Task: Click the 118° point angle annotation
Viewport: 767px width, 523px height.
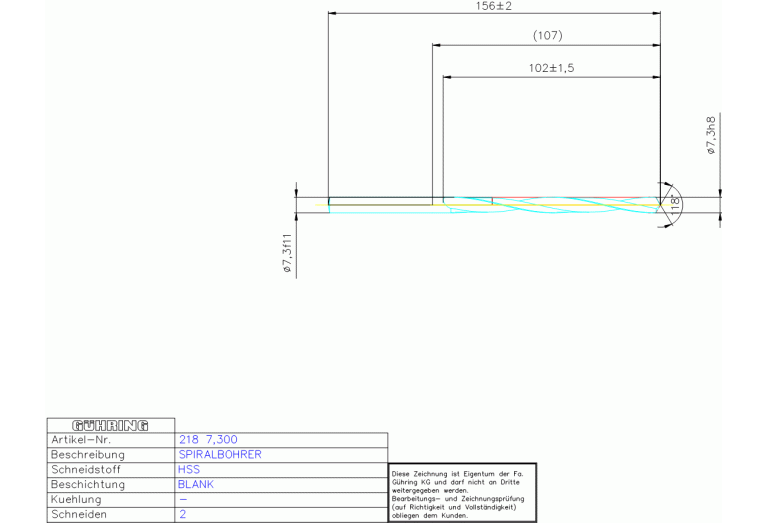Action: (675, 205)
